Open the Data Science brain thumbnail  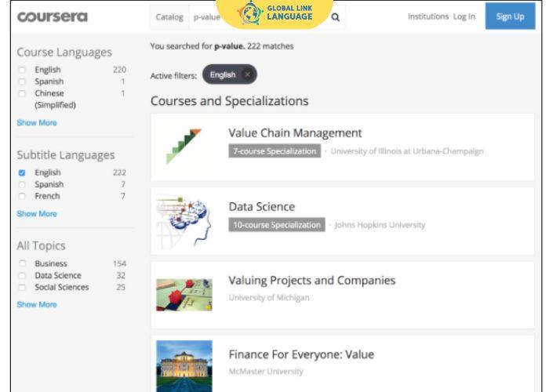(x=184, y=220)
